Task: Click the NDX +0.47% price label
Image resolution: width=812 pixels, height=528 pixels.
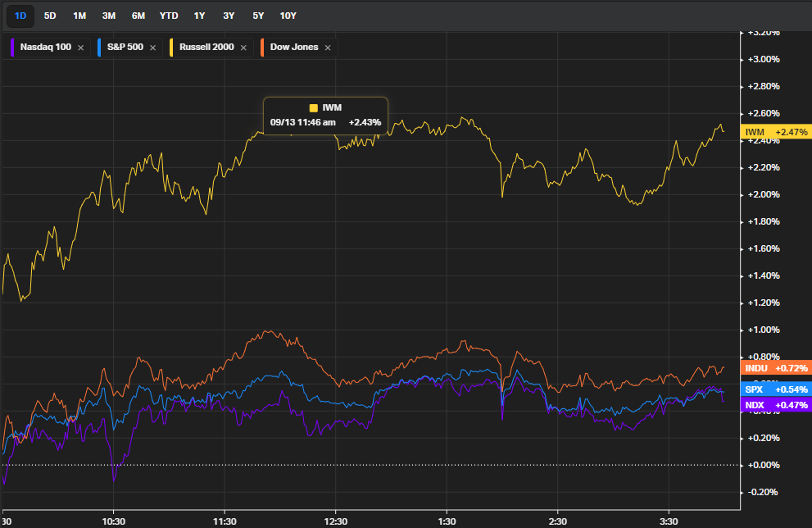Action: pos(774,404)
